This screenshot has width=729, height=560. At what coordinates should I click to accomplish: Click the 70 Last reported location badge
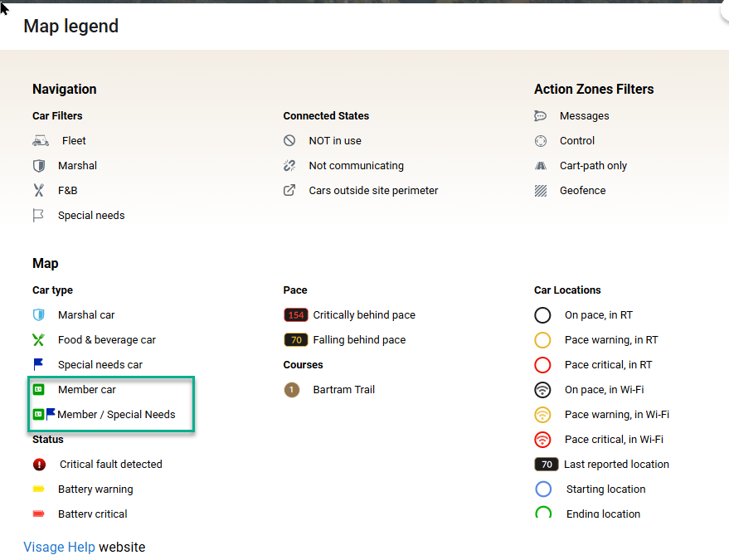pyautogui.click(x=547, y=465)
